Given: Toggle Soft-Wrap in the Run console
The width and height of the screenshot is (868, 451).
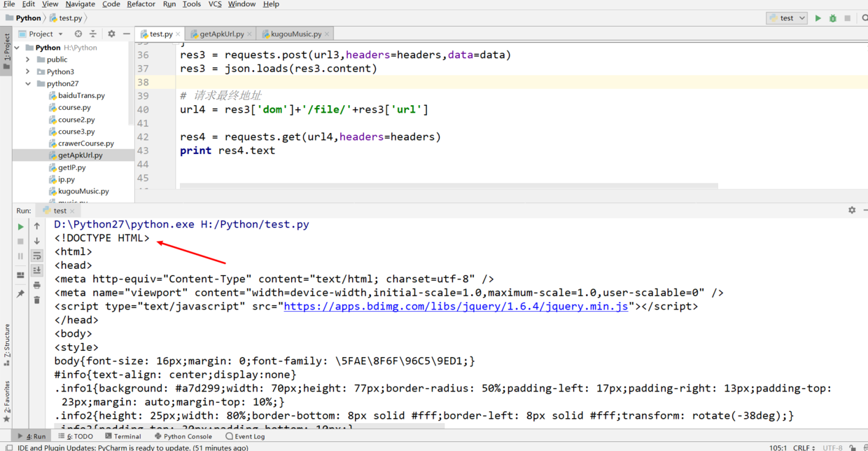Looking at the screenshot, I should coord(37,256).
